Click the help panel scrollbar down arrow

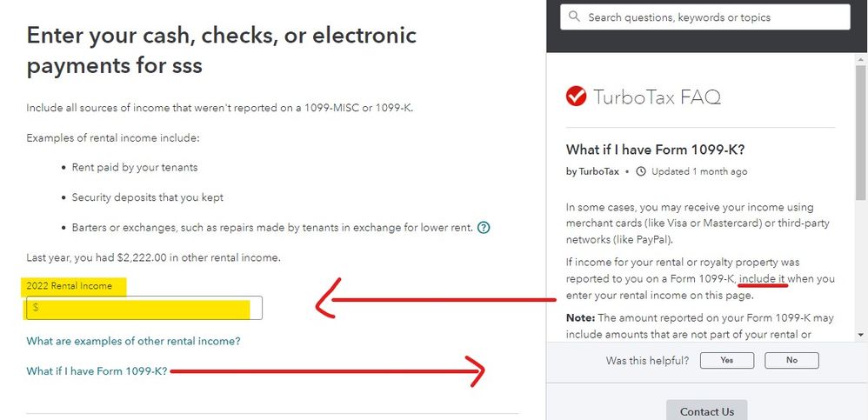point(861,334)
